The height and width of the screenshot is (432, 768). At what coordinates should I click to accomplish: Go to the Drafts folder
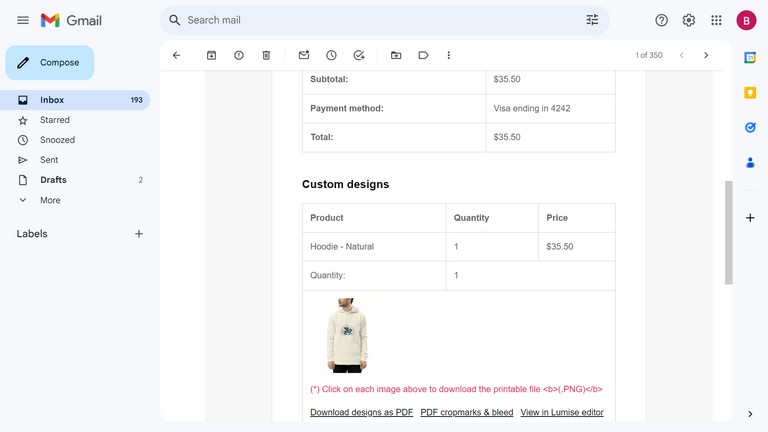pos(53,180)
